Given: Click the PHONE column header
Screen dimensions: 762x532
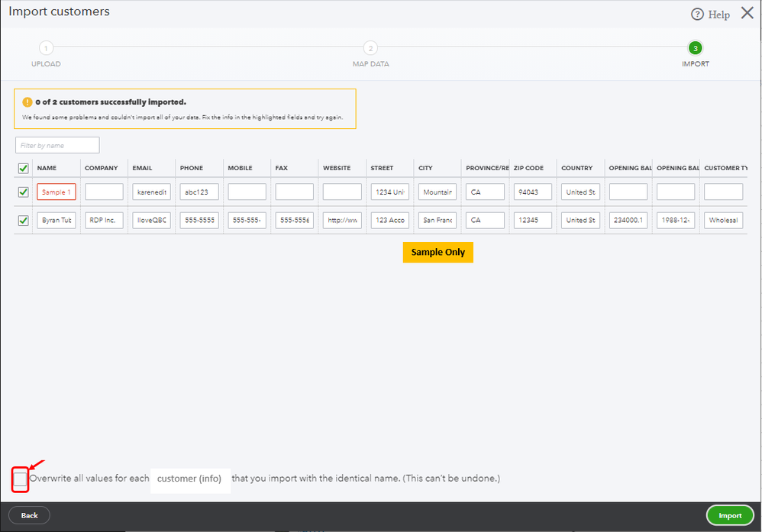Looking at the screenshot, I should [192, 168].
